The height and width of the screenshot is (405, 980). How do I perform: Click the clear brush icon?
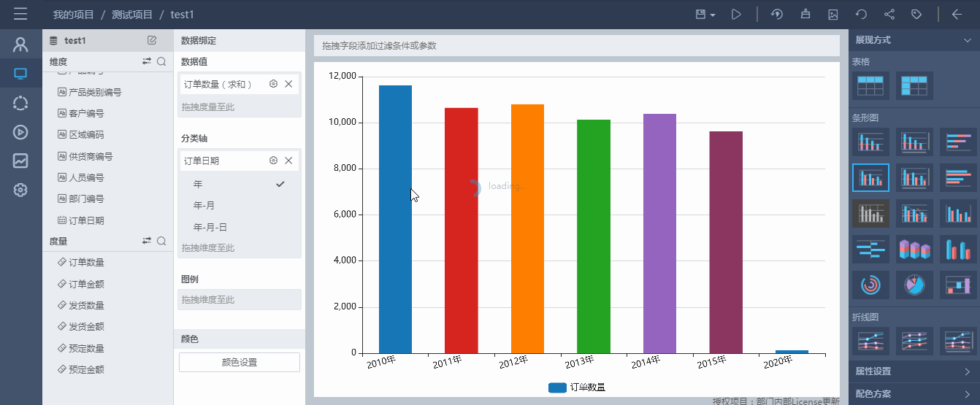pyautogui.click(x=805, y=14)
